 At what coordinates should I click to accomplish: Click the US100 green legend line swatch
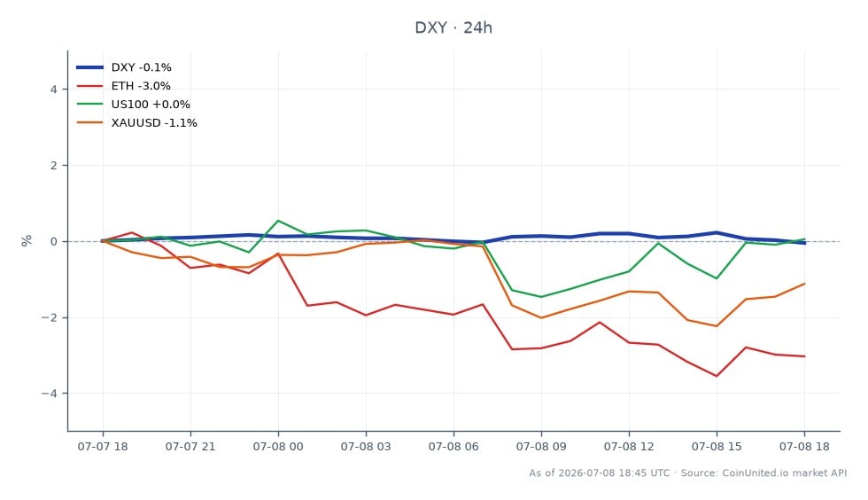(89, 105)
